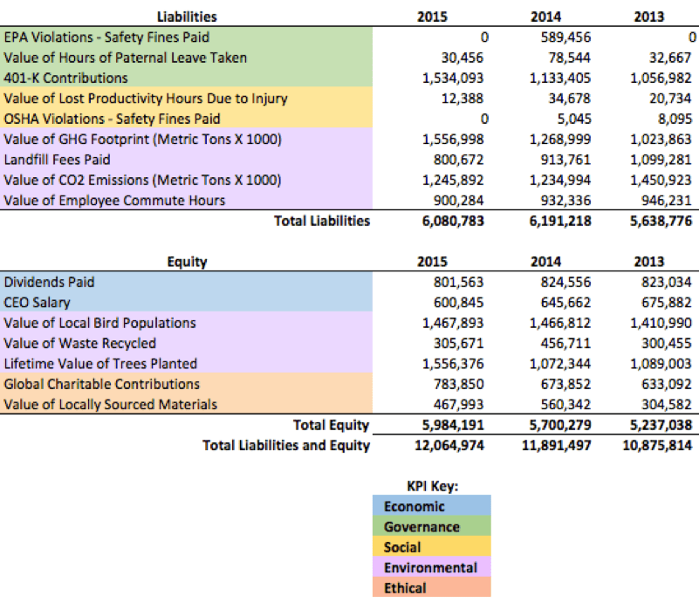Select the EPA Violations row label
The width and height of the screenshot is (699, 616).
(x=106, y=38)
